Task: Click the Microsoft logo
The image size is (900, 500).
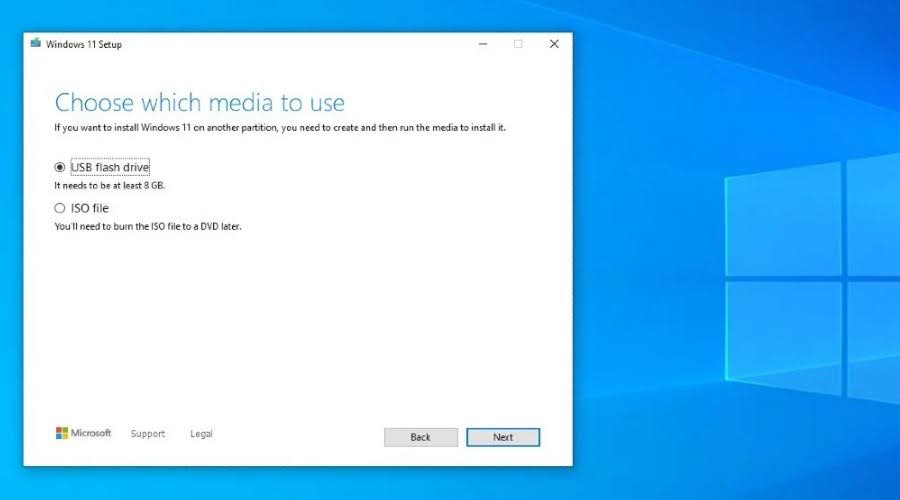Action: (x=83, y=433)
